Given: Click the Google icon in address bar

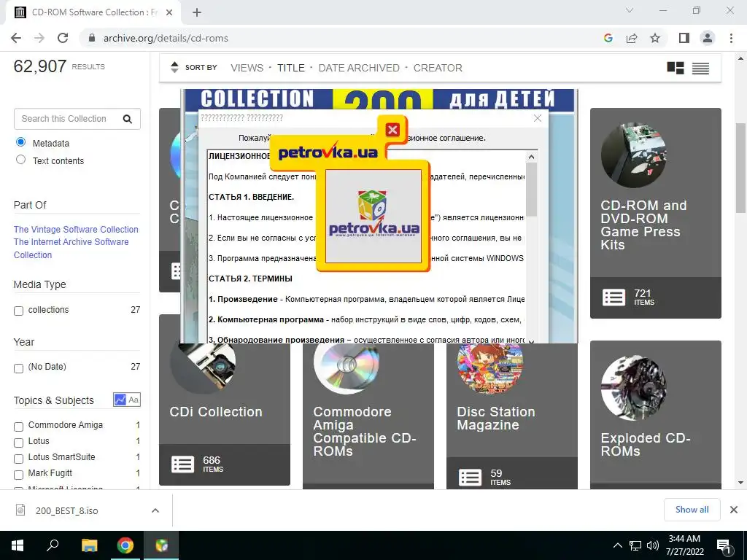Looking at the screenshot, I should coord(608,38).
